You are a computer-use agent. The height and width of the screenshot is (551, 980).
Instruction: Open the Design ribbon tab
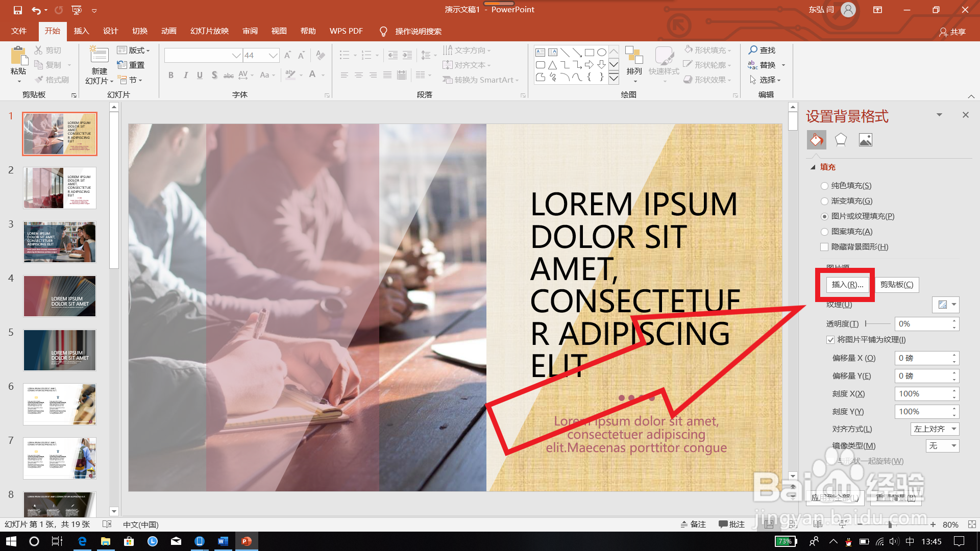click(x=110, y=31)
